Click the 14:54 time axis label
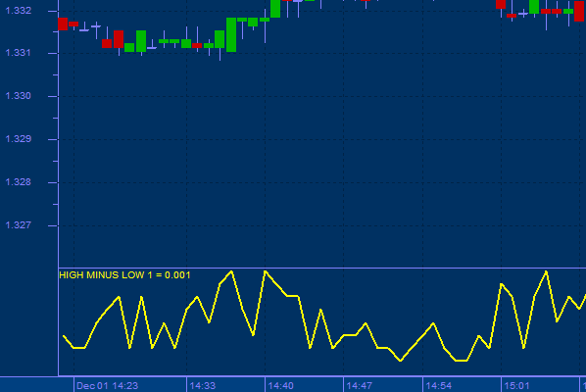Image resolution: width=586 pixels, height=392 pixels. tap(438, 386)
